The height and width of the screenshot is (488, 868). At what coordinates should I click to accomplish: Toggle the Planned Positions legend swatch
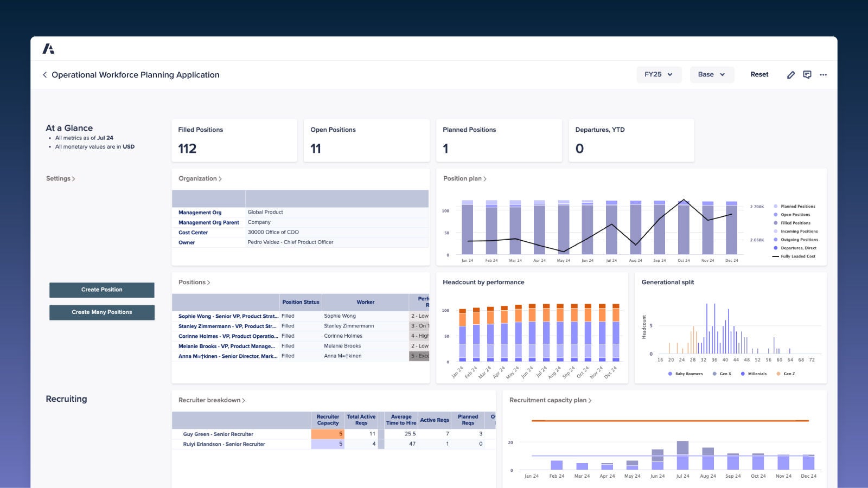point(776,207)
